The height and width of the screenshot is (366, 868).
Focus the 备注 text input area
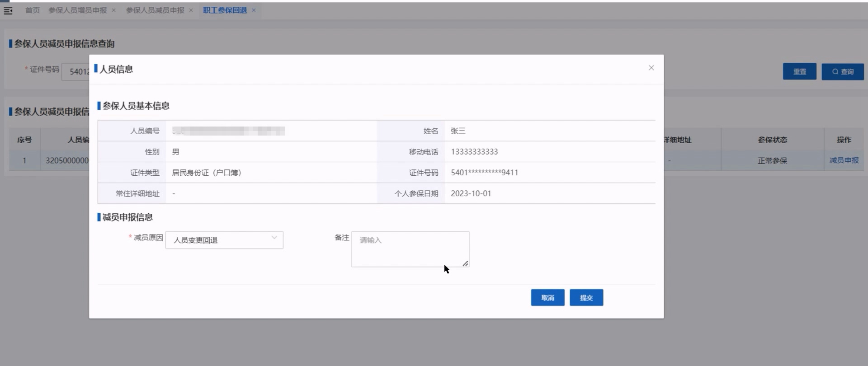[x=410, y=249]
